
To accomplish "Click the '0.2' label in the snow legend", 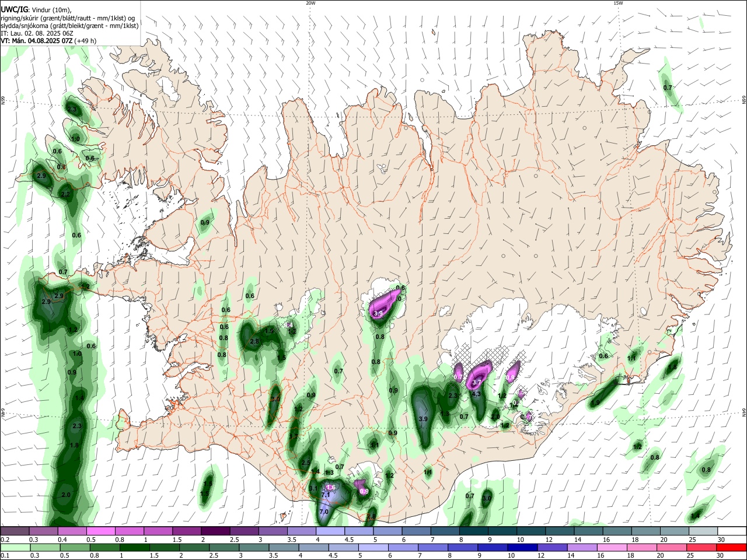I will pyautogui.click(x=5, y=540).
